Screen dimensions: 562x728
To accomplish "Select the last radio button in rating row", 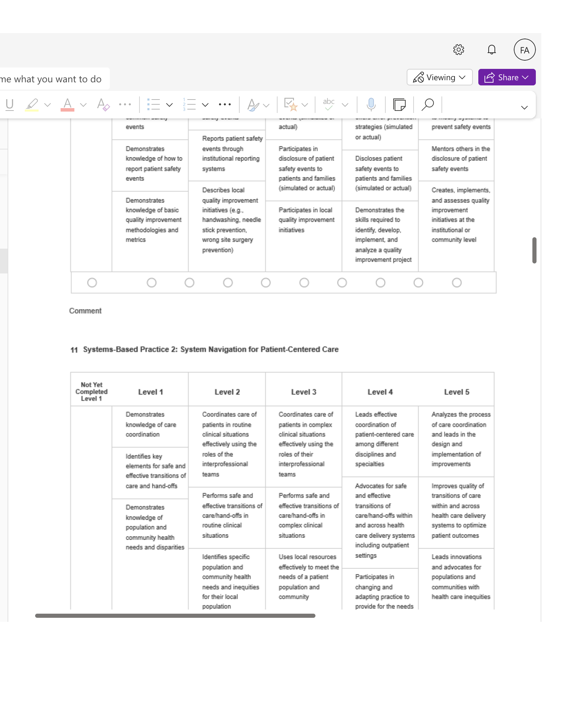I will tap(457, 283).
